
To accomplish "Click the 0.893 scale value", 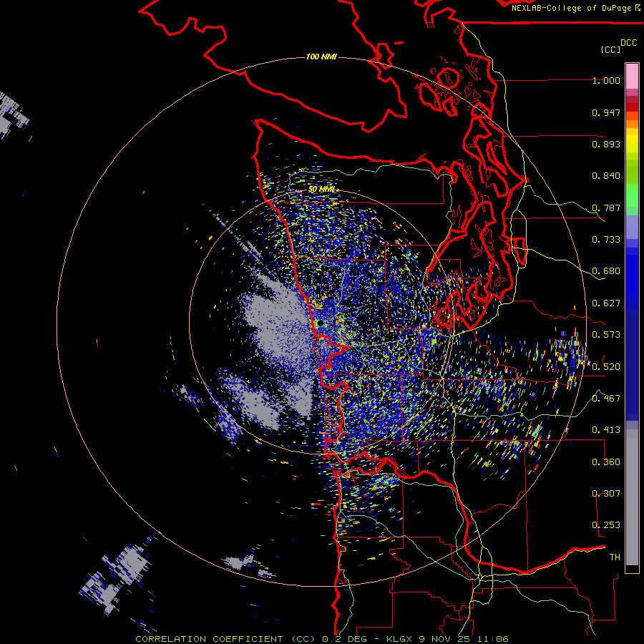I will click(606, 144).
